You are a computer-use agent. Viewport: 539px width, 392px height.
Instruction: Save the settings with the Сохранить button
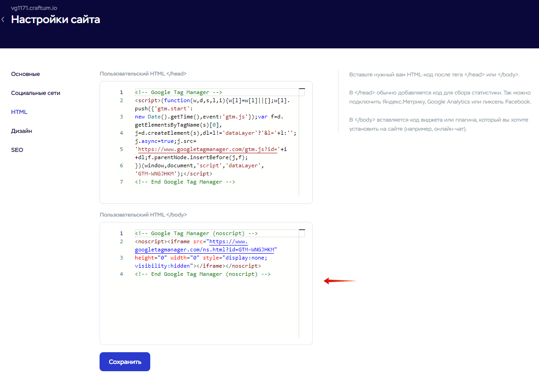tap(125, 362)
